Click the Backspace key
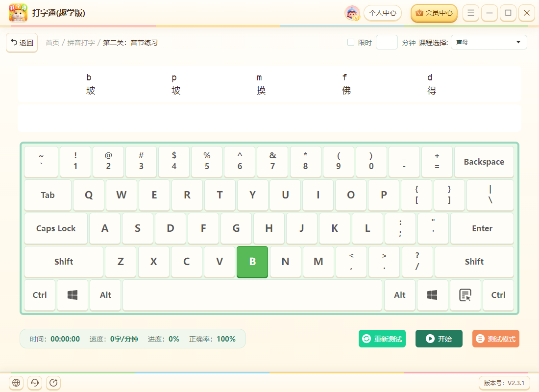539x392 pixels. point(484,162)
